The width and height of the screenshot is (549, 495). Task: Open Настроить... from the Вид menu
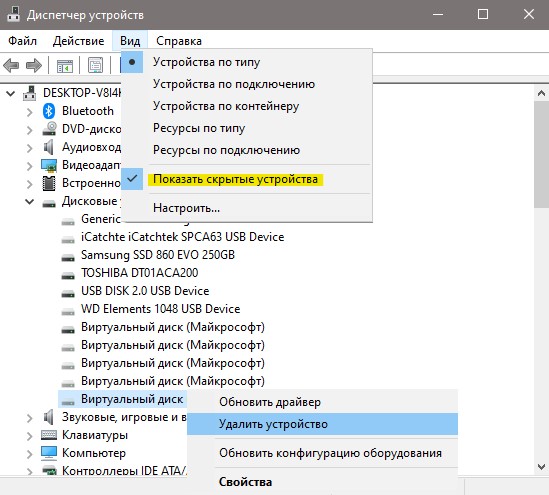(186, 208)
